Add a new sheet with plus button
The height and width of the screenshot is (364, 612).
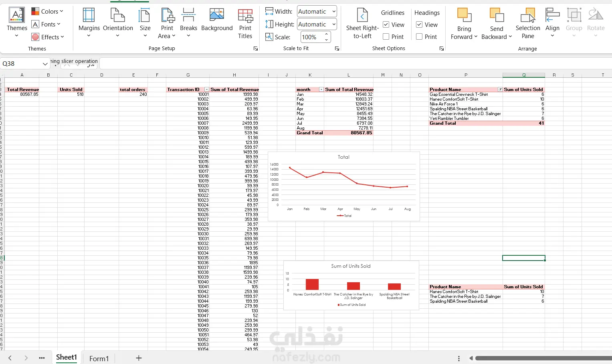point(139,358)
